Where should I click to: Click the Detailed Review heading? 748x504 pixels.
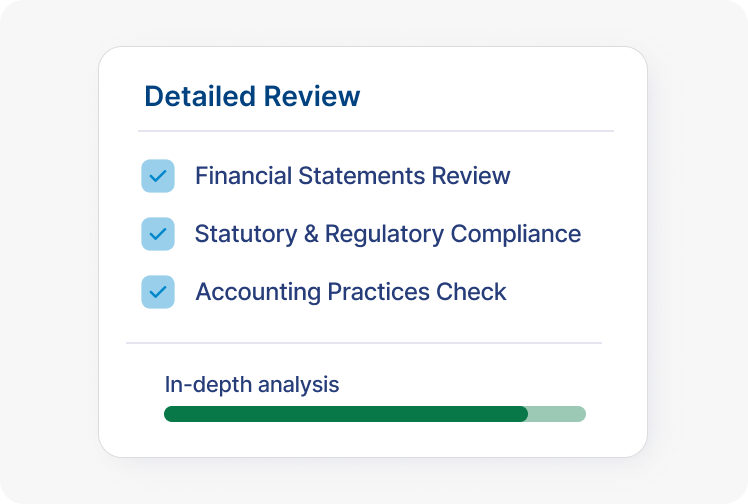click(252, 97)
